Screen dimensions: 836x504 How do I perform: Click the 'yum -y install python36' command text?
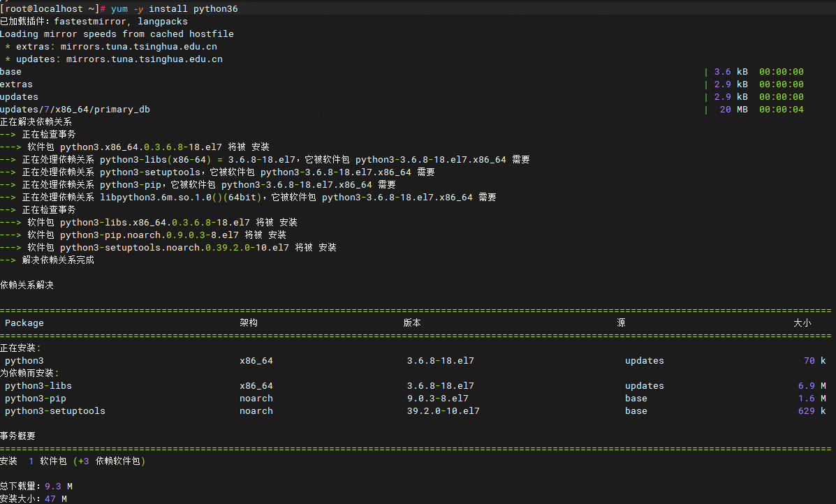[x=174, y=9]
